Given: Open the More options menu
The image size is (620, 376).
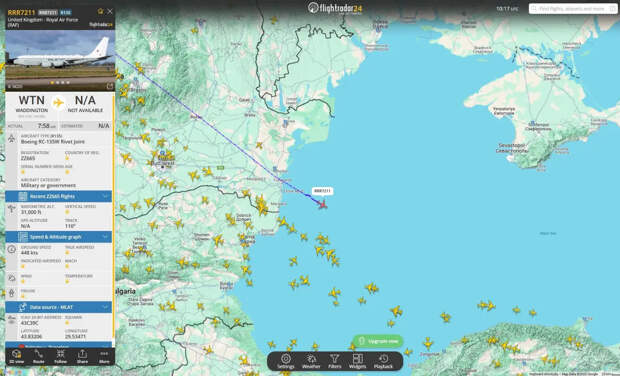Looking at the screenshot, I should [104, 356].
